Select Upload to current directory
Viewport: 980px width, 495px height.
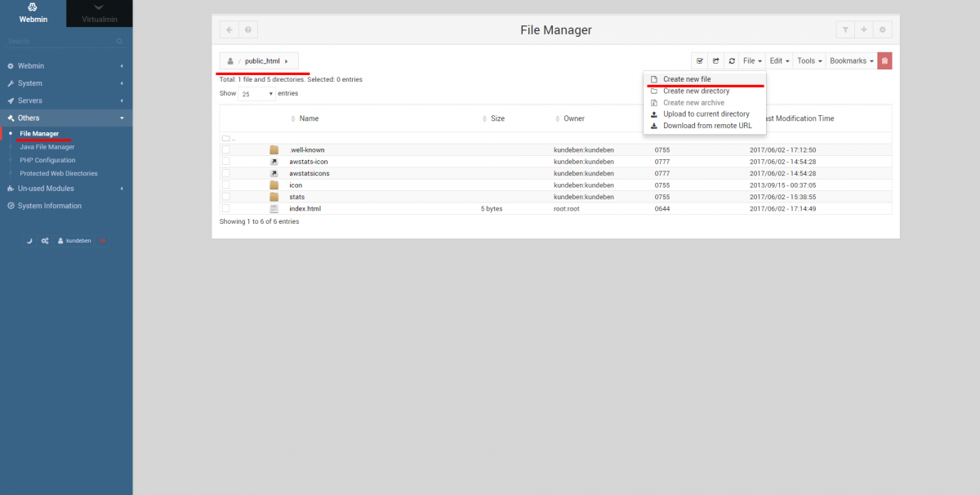coord(706,114)
